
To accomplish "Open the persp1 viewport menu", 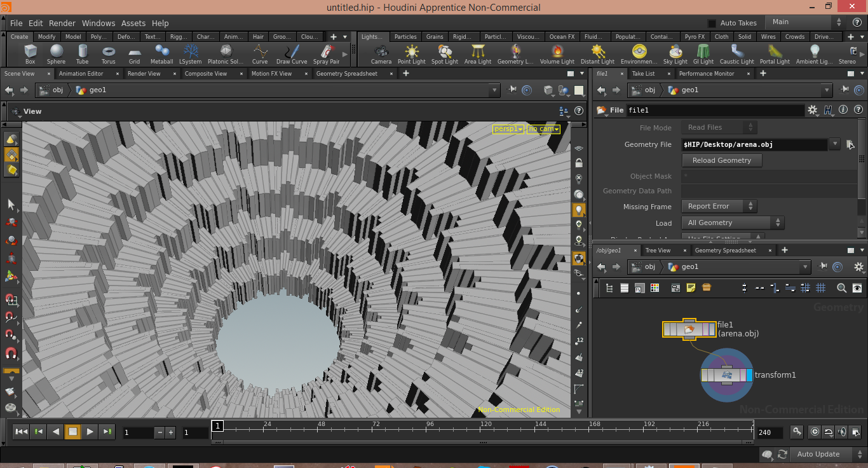I will [x=508, y=129].
